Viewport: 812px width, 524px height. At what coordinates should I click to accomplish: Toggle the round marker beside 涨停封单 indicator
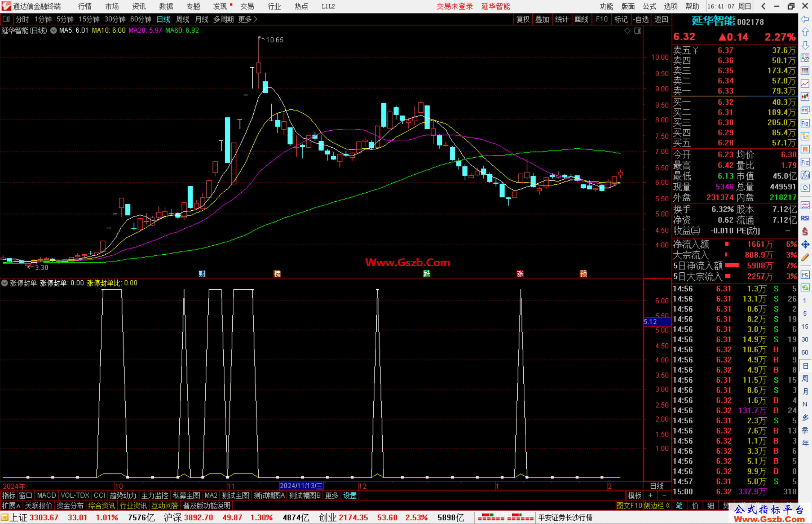tap(5, 283)
